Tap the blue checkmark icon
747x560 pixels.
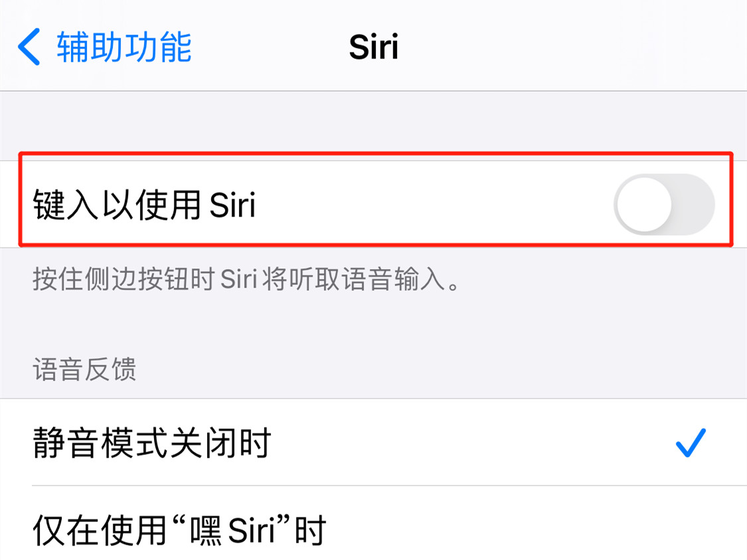click(691, 443)
